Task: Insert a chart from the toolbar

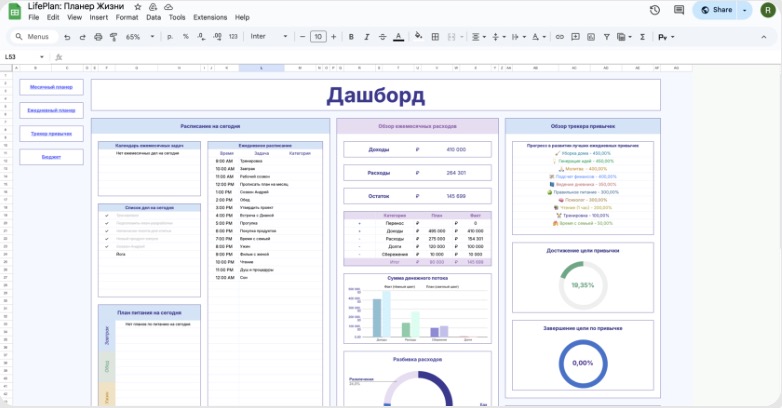Action: pos(591,37)
